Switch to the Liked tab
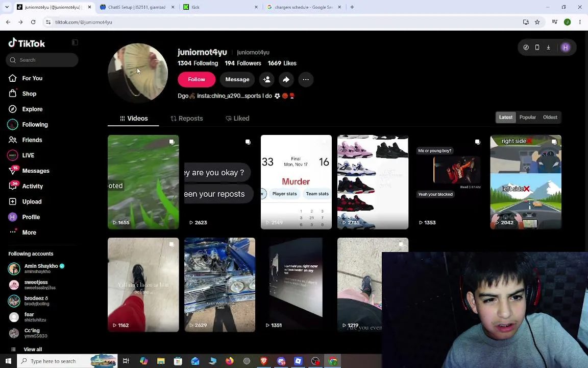The image size is (588, 368). 237,118
